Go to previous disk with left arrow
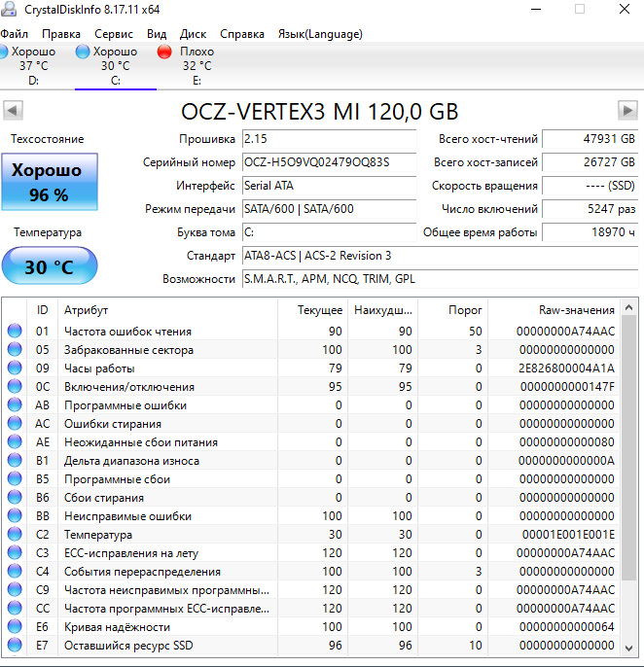644x667 pixels. 13,111
